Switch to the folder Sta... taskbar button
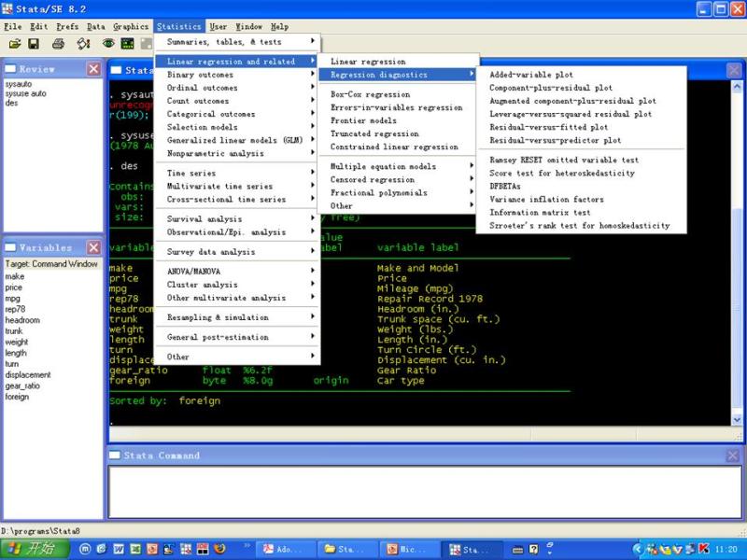Image resolution: width=747 pixels, height=560 pixels. point(345,549)
